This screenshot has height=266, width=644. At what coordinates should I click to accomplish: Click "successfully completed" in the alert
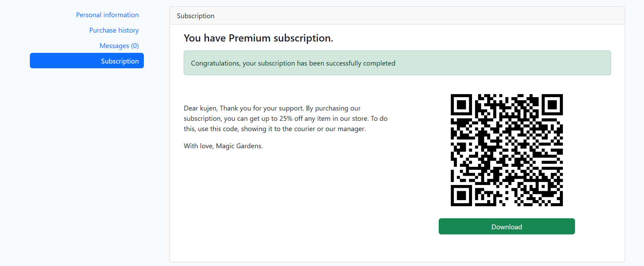360,63
